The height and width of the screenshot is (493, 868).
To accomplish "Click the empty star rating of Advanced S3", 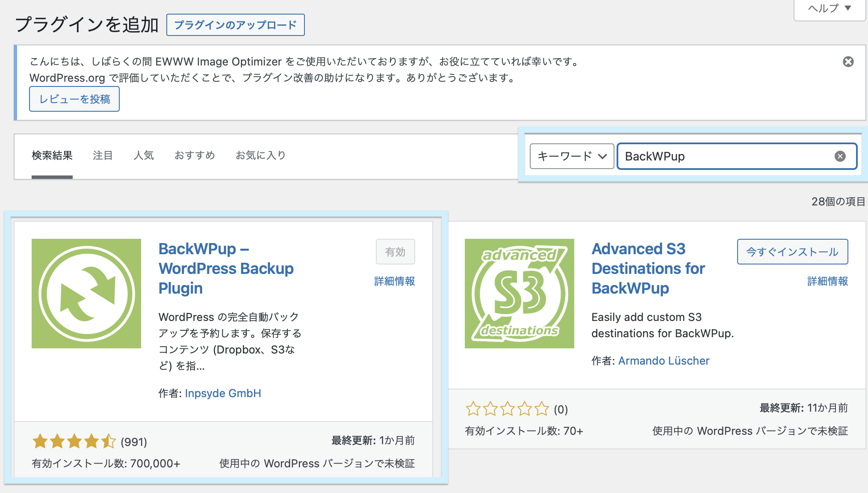I will (507, 409).
